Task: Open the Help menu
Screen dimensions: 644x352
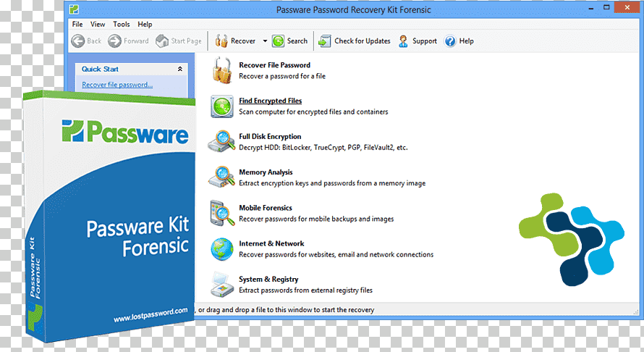Action: click(x=145, y=24)
